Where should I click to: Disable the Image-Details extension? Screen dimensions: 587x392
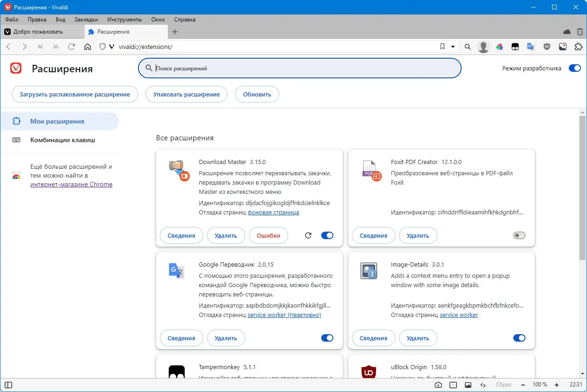(519, 338)
